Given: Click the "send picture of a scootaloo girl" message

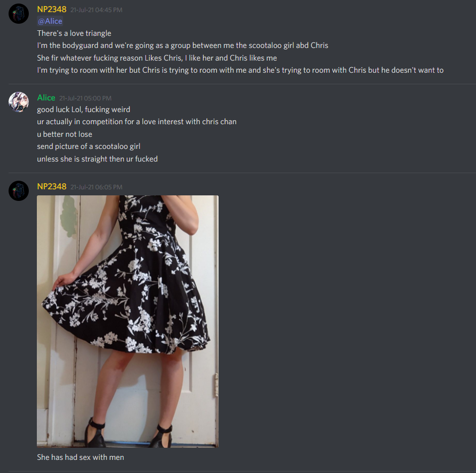Looking at the screenshot, I should click(x=89, y=146).
